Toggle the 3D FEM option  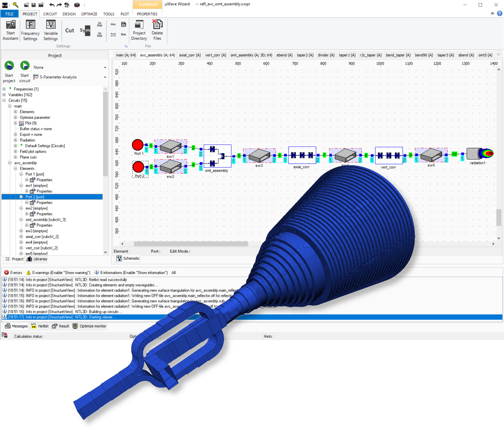coord(100,34)
